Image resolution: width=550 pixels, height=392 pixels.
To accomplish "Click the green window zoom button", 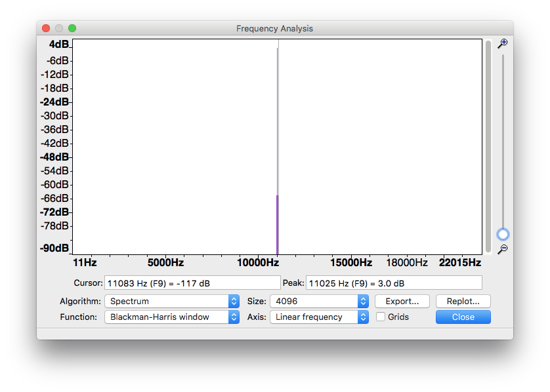I will [72, 28].
